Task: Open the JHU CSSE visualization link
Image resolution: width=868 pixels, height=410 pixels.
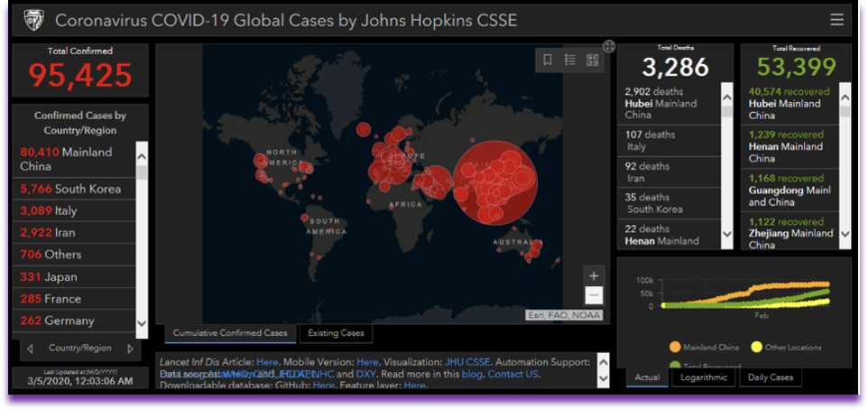Action: click(x=470, y=362)
